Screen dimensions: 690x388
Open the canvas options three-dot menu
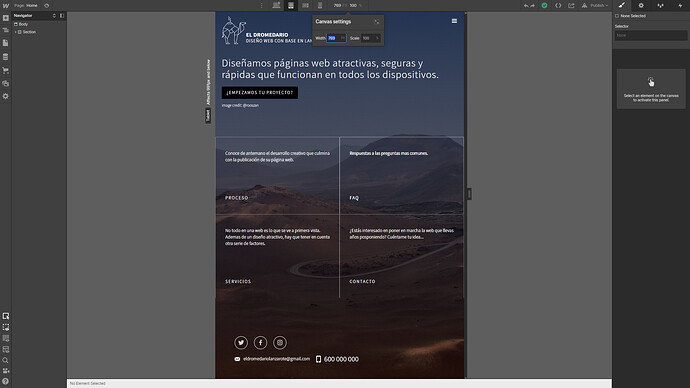point(261,5)
